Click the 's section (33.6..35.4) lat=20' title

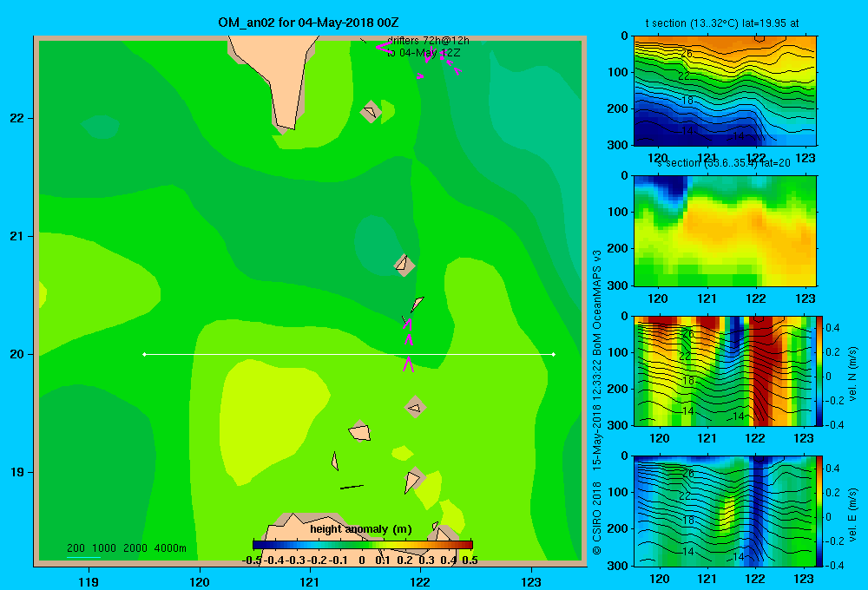pos(723,163)
